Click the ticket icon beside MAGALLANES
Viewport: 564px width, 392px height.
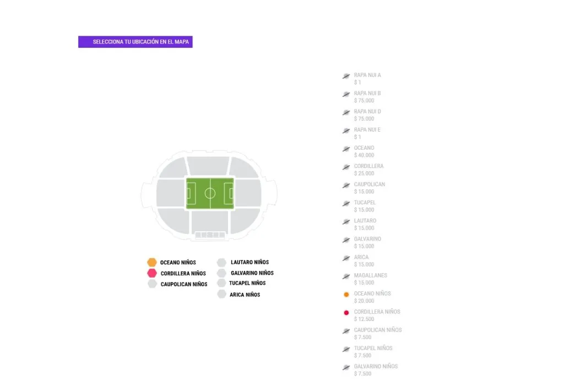tap(346, 276)
